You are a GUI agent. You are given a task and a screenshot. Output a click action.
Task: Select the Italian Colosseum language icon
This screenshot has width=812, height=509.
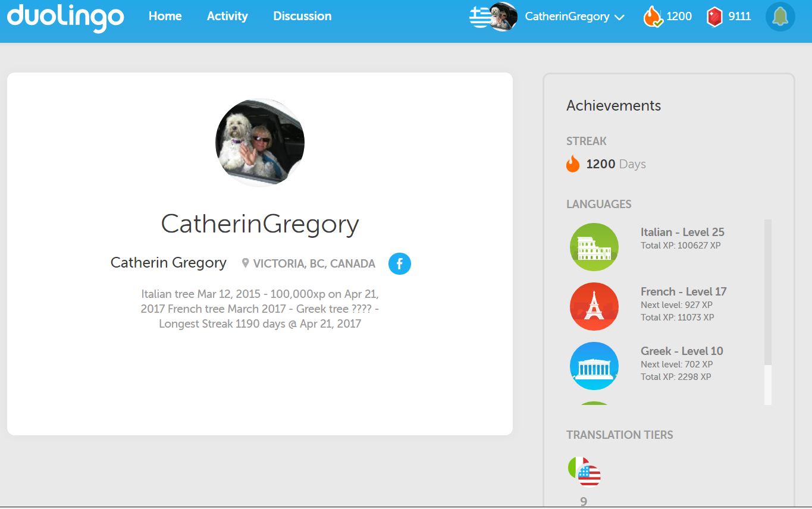(594, 246)
